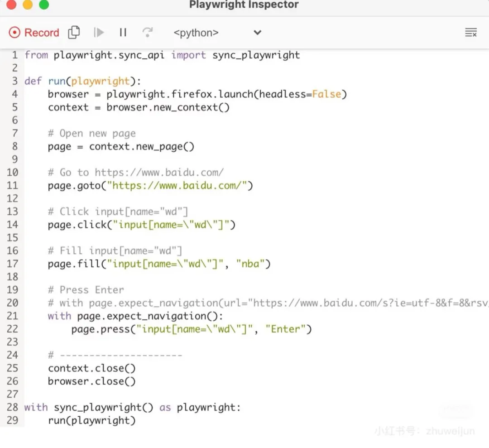Minimize the window using the yellow button

point(28,5)
